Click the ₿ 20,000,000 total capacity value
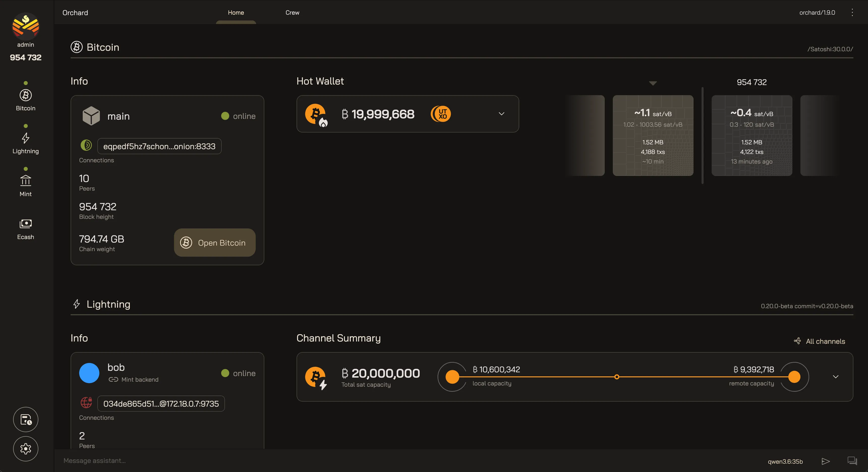This screenshot has height=472, width=868. 381,373
